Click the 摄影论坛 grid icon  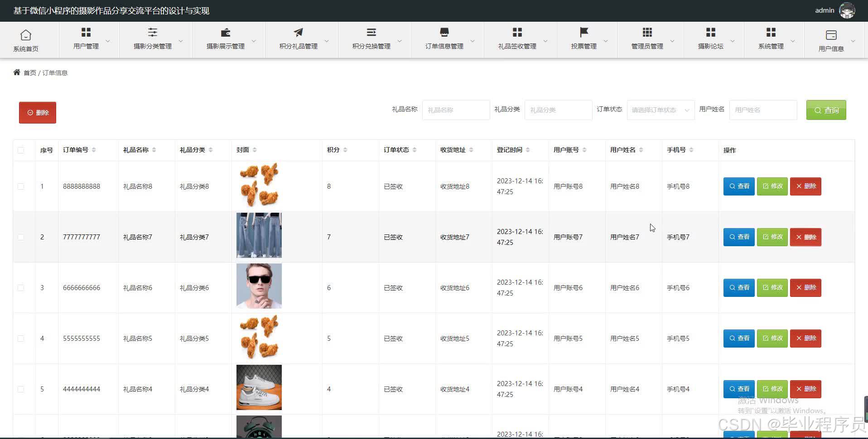[x=711, y=32]
